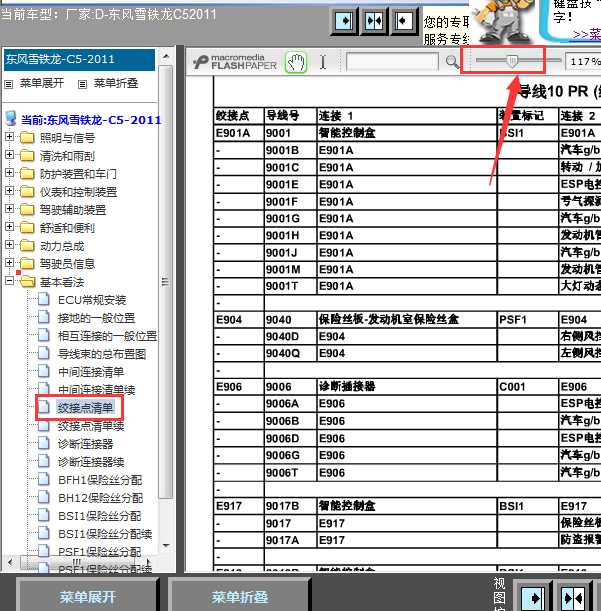The image size is (601, 611).
Task: Select the text selection I-beam tool
Action: point(323,62)
